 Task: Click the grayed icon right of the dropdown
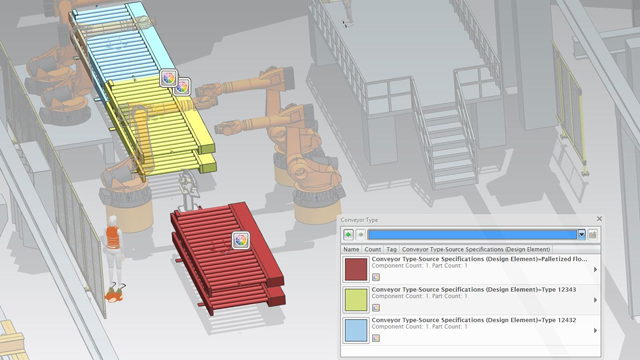click(593, 235)
